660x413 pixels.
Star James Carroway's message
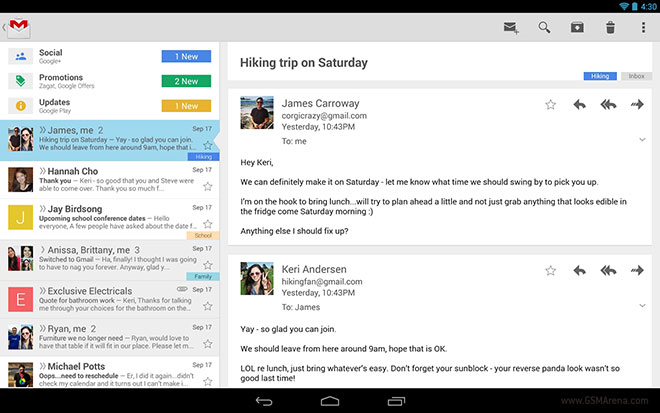550,104
